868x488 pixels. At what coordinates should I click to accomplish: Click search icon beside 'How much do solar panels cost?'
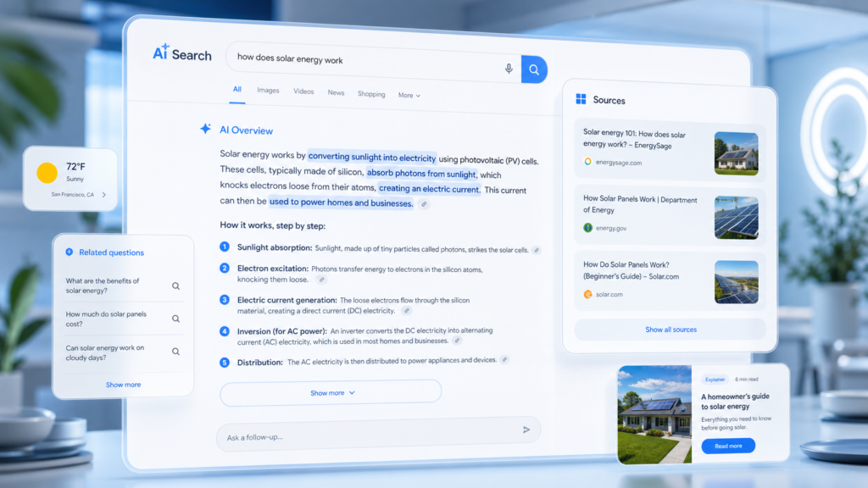click(175, 319)
